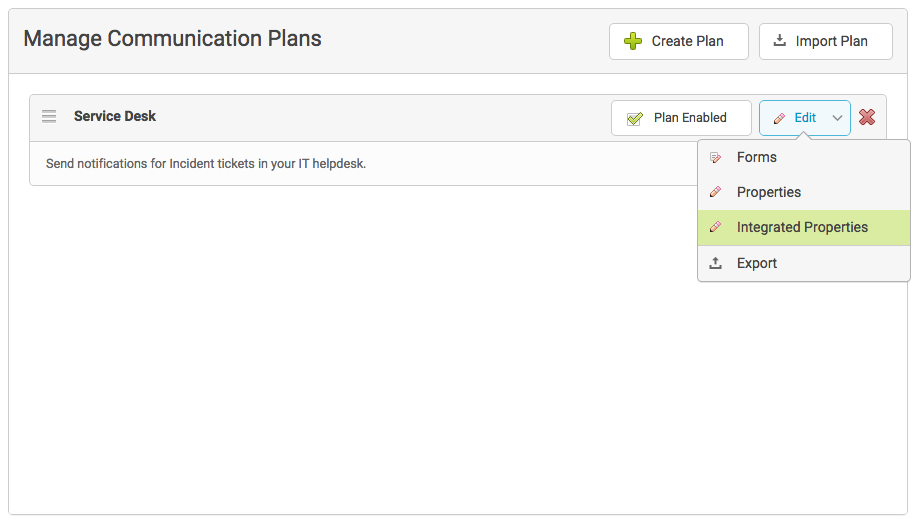This screenshot has height=524, width=917.
Task: Click pencil icon beside Integrated Properties
Action: point(715,227)
